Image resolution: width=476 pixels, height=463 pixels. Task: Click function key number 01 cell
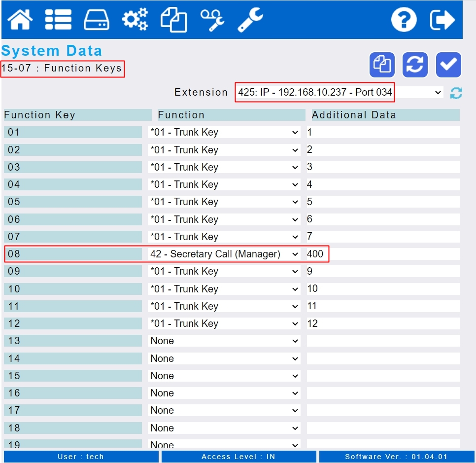[73, 132]
